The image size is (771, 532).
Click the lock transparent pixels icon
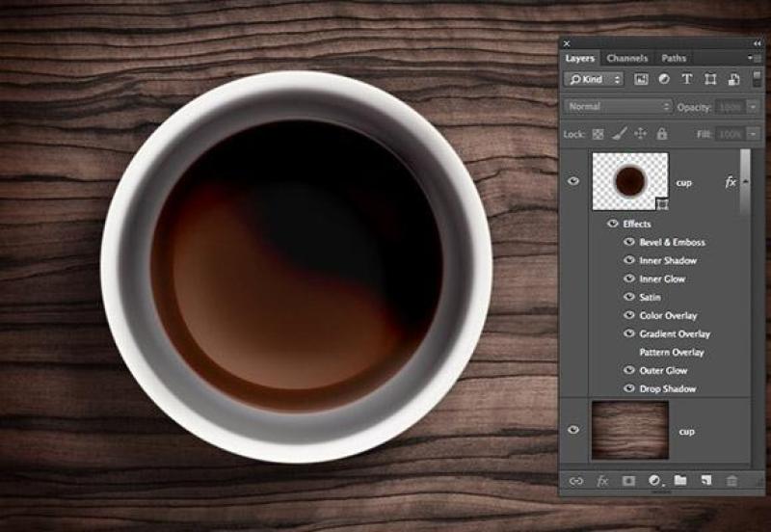[x=598, y=134]
